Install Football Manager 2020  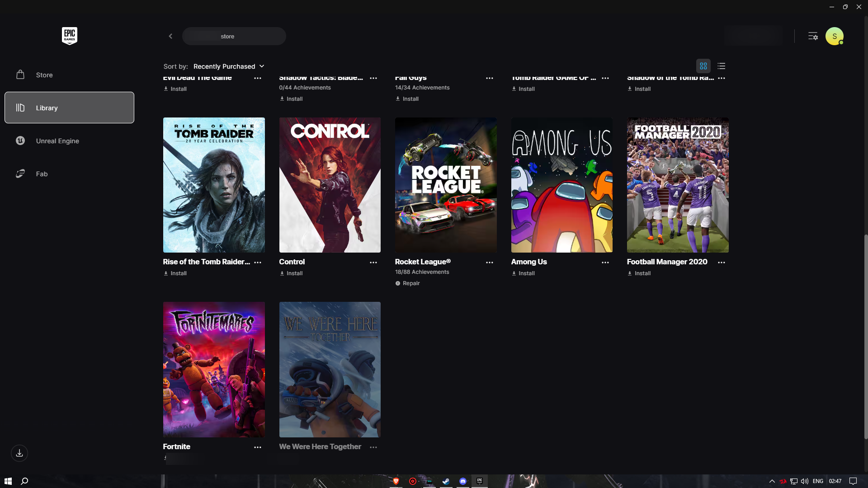click(639, 273)
